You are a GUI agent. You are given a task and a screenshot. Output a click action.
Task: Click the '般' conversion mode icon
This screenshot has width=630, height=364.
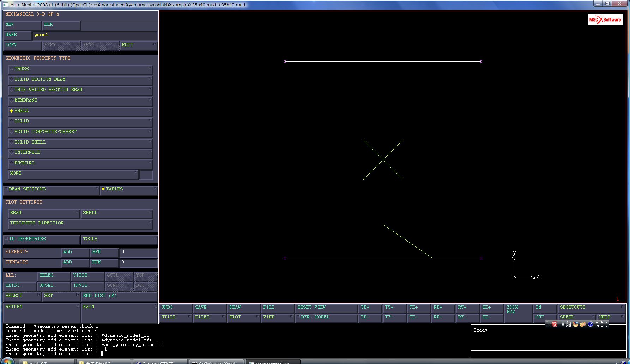click(569, 324)
